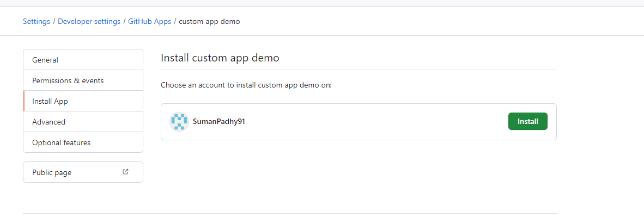Go back to GitHub Apps breadcrumb
The image size is (644, 224).
(x=149, y=21)
